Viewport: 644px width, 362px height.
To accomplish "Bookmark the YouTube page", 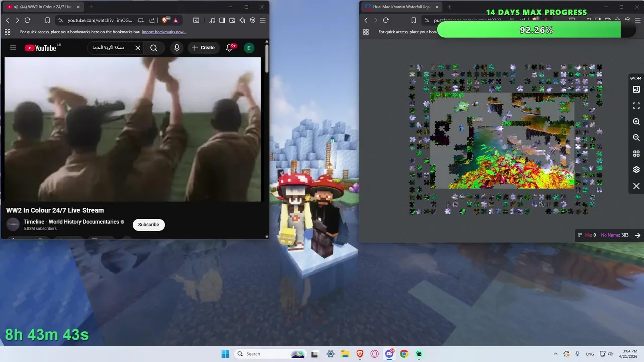I will [47, 20].
